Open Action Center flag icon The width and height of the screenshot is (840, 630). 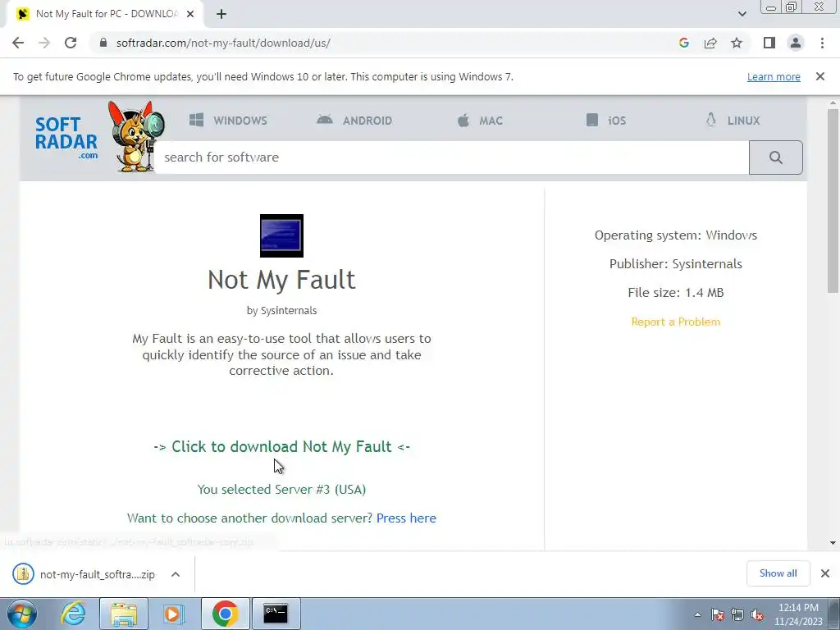pos(717,615)
